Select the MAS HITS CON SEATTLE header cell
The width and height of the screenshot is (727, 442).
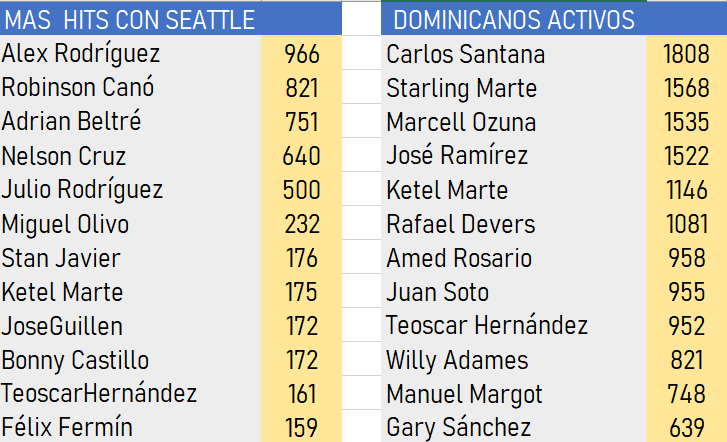click(130, 20)
